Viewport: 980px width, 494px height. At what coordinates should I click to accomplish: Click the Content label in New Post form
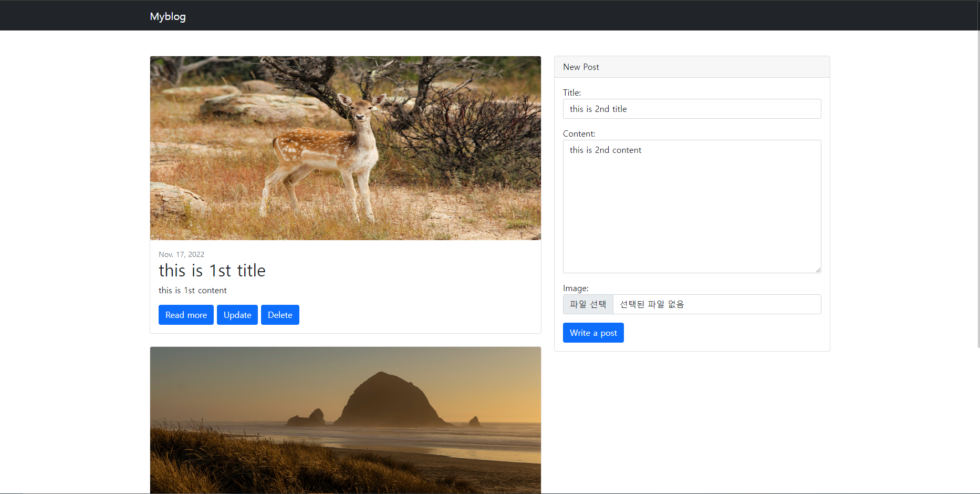(579, 133)
